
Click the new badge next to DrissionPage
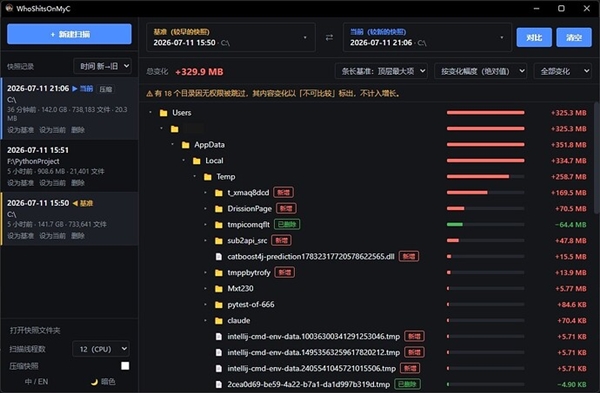click(286, 209)
